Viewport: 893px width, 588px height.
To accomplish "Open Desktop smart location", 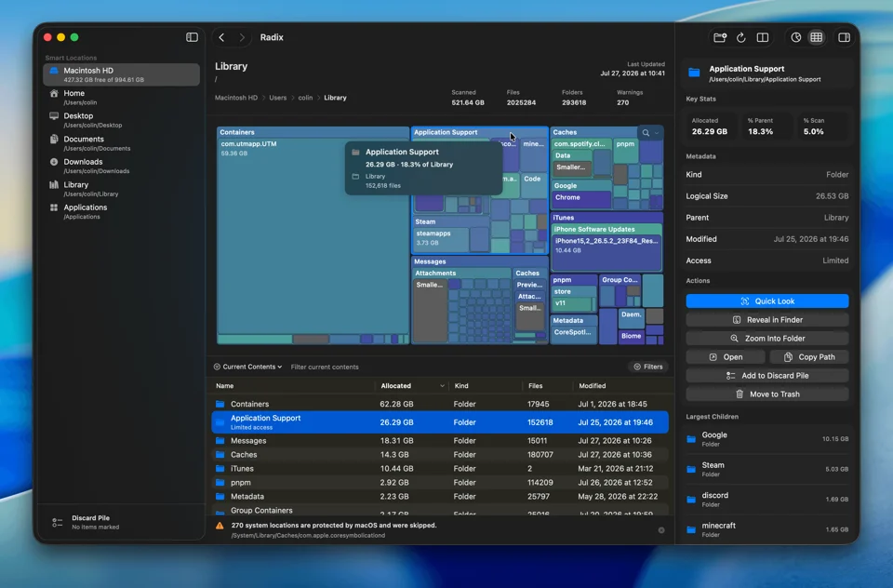I will [x=121, y=120].
